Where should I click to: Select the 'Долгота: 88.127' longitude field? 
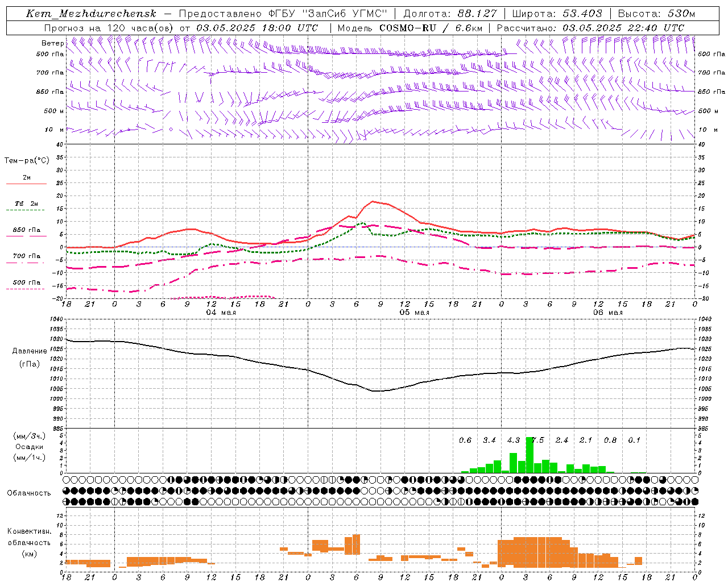click(450, 14)
